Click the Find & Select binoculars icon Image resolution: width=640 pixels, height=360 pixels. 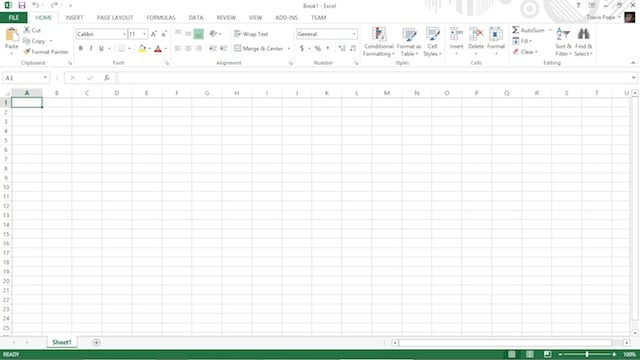(584, 34)
